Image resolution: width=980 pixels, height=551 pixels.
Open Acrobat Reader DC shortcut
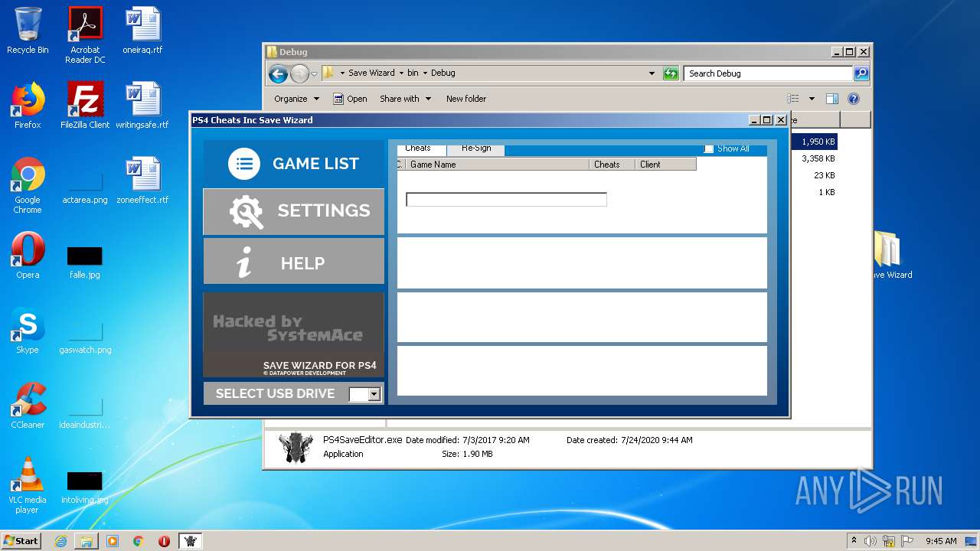85,35
